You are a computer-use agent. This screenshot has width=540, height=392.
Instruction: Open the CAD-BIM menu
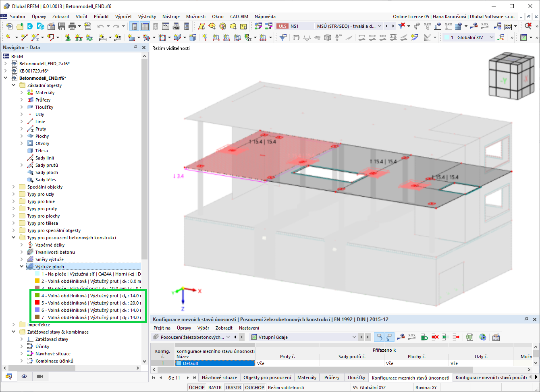[x=239, y=17]
